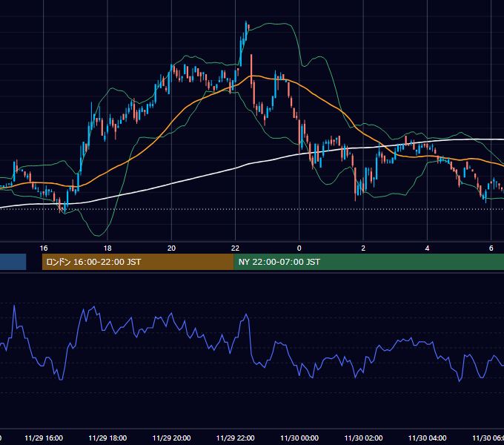Image resolution: width=504 pixels, height=445 pixels.
Task: Click the 11/30 00:00 timestamp label
Action: pyautogui.click(x=299, y=438)
